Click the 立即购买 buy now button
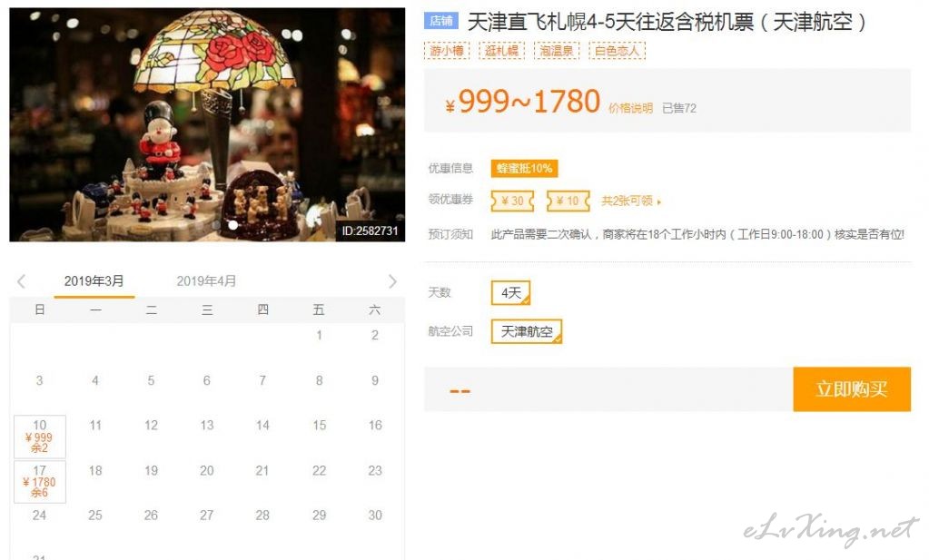 point(852,389)
